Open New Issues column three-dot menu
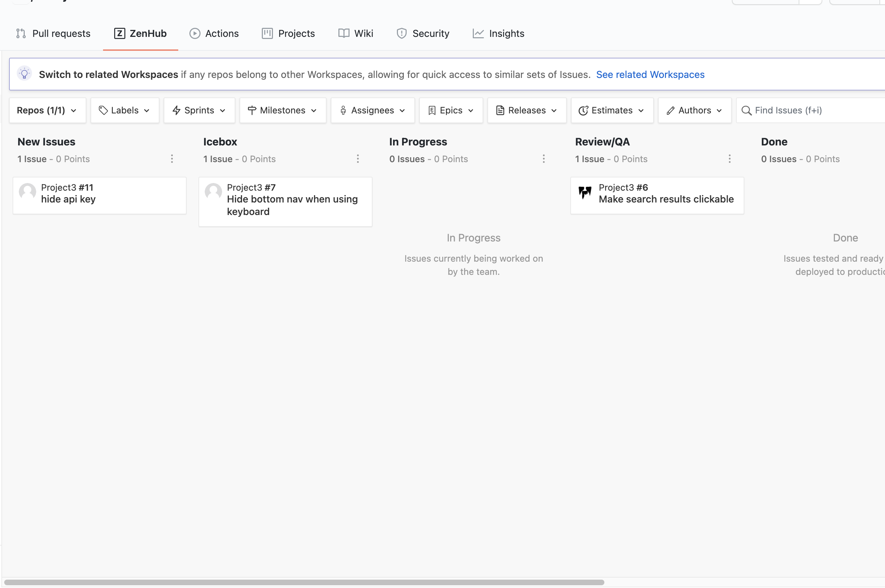Image resolution: width=885 pixels, height=588 pixels. [x=172, y=159]
